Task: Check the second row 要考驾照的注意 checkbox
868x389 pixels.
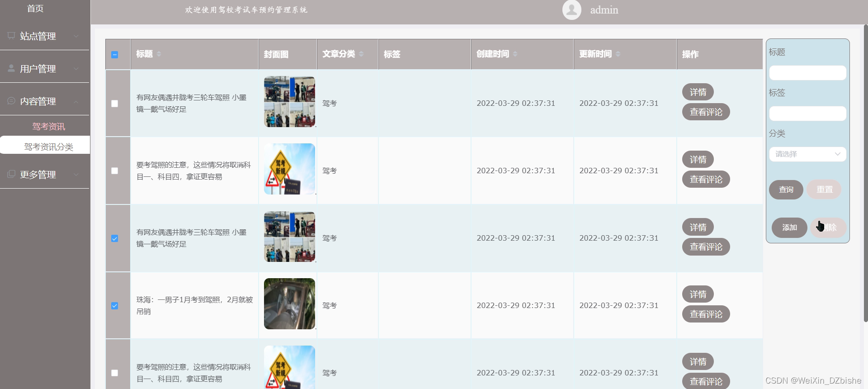Action: [x=115, y=171]
